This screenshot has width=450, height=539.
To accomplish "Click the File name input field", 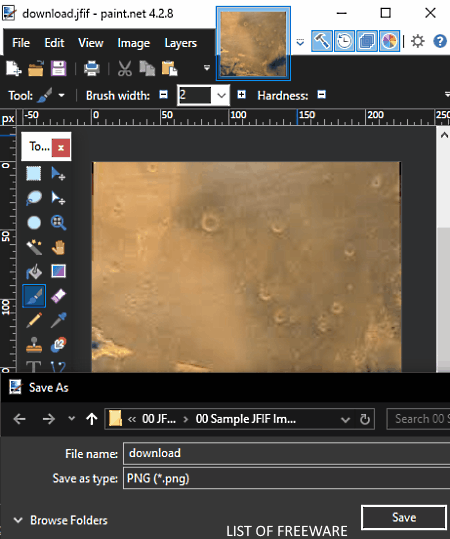I will coord(286,453).
